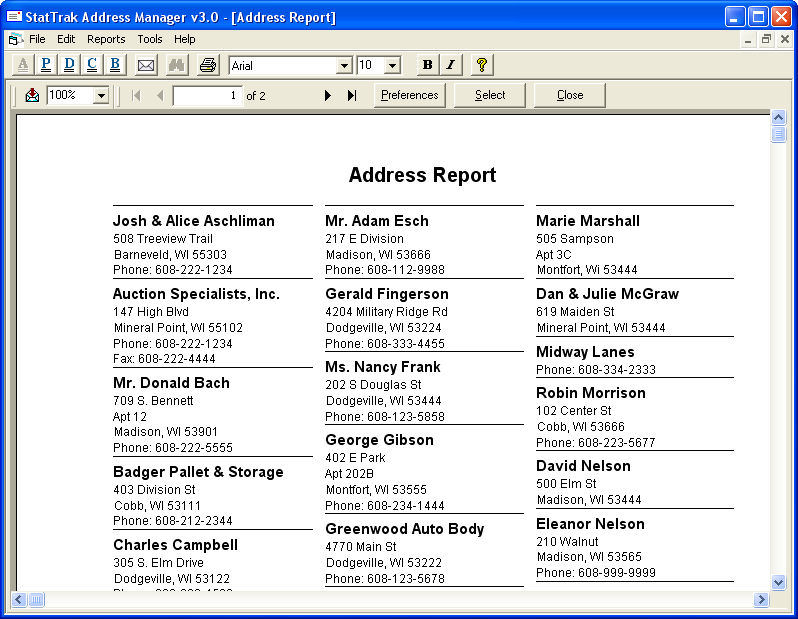
Task: Click the Preferences button
Action: coord(410,95)
